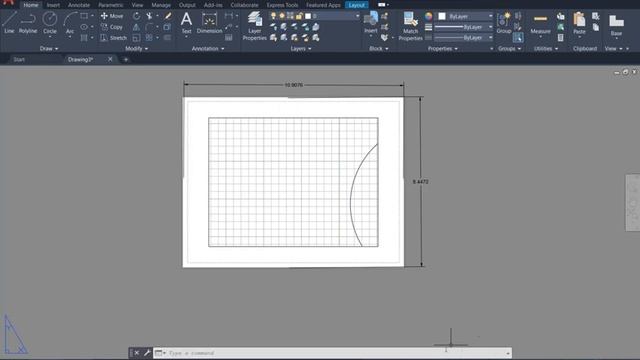
Task: Click the AutoCAD application menu logo
Action: [8, 3]
